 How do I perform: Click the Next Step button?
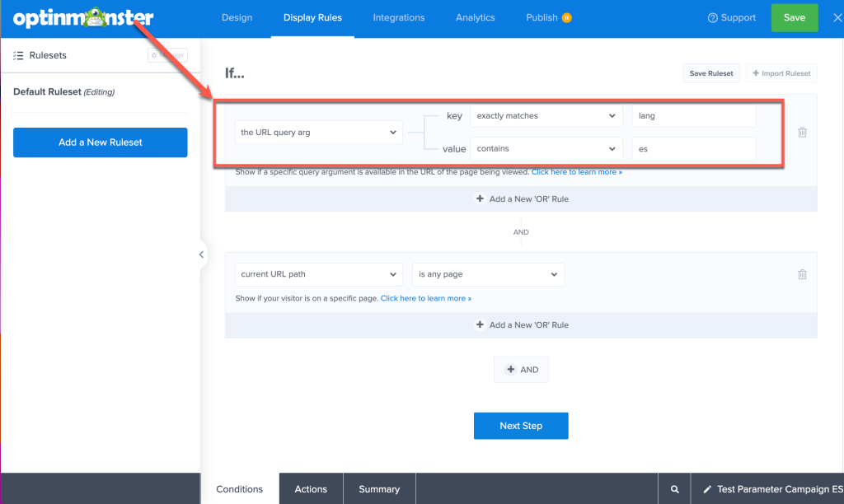521,426
